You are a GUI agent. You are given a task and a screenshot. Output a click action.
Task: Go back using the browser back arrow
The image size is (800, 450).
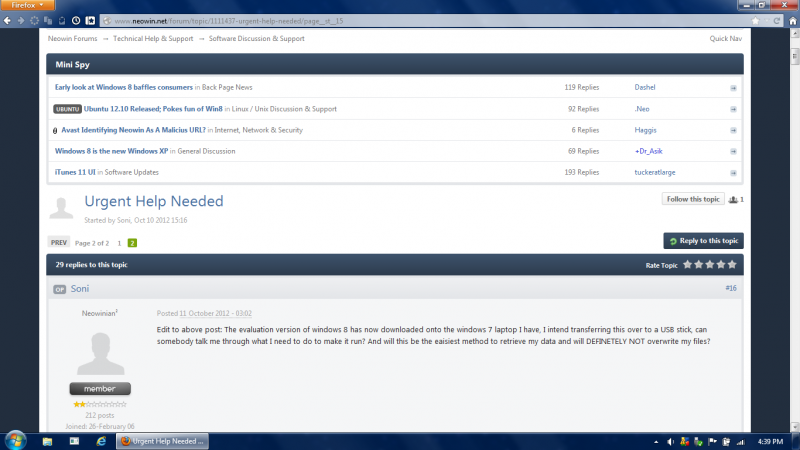7,20
